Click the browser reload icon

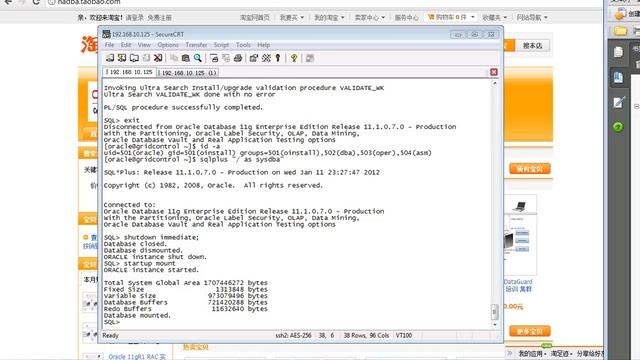coord(36,2)
